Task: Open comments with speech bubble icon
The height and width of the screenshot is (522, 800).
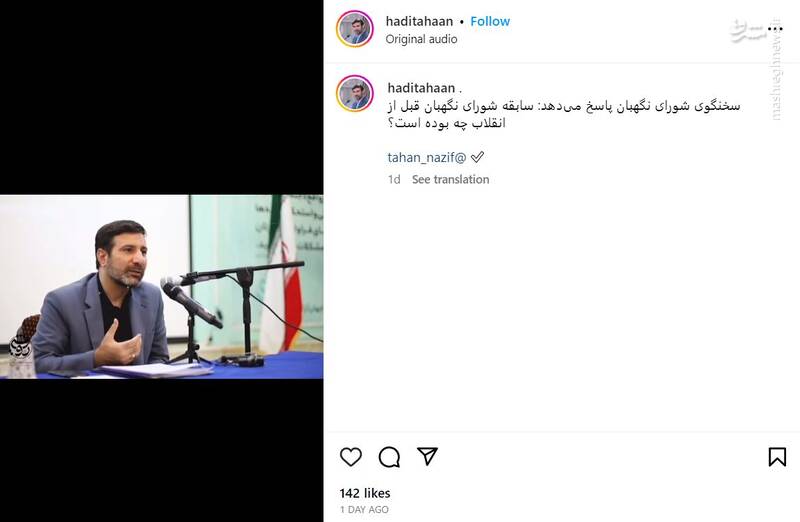Action: click(389, 457)
